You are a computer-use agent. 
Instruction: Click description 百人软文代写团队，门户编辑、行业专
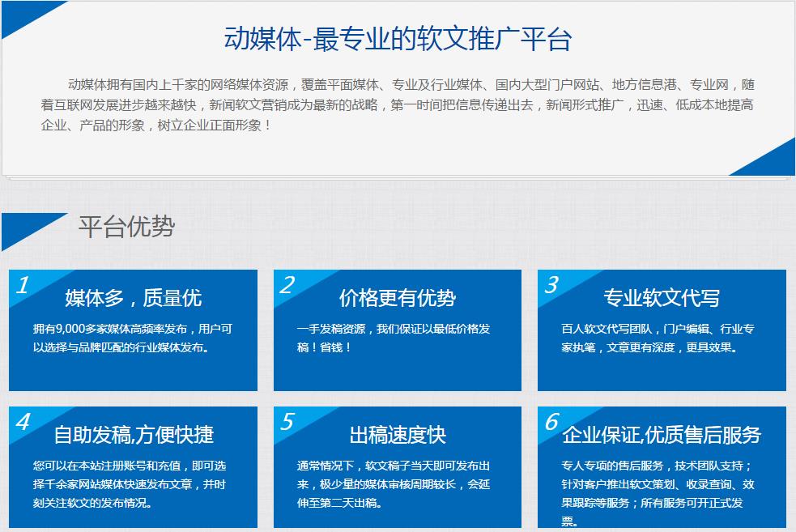(658, 329)
